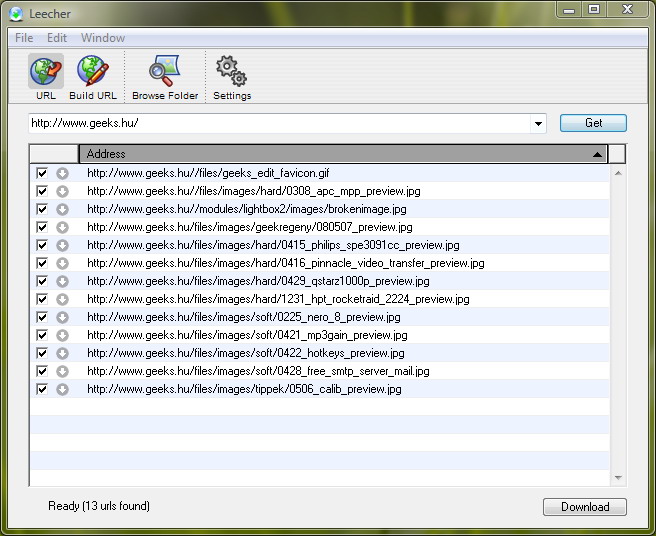
Task: Click the download arrow icon for brokenimage.jpg
Action: 62,209
